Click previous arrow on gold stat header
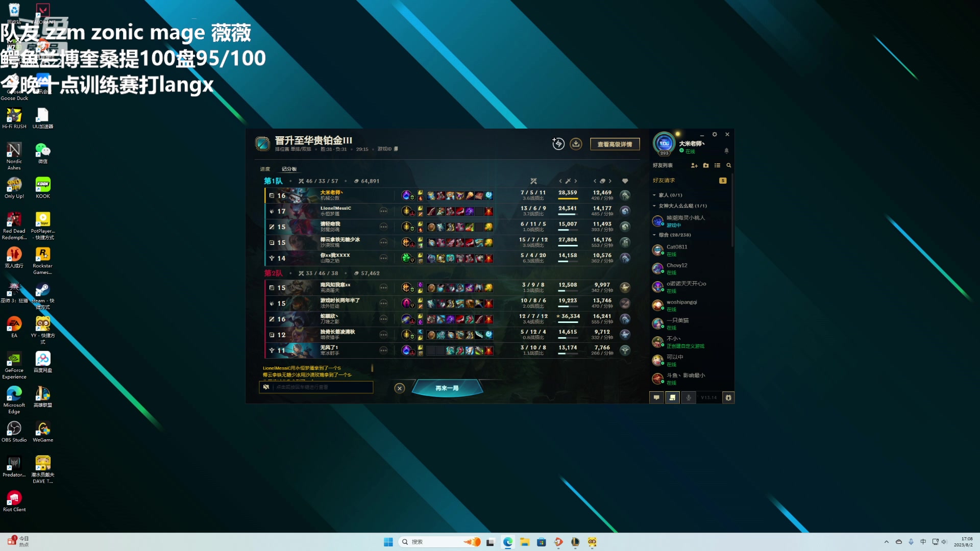Viewport: 980px width, 551px height. [595, 181]
